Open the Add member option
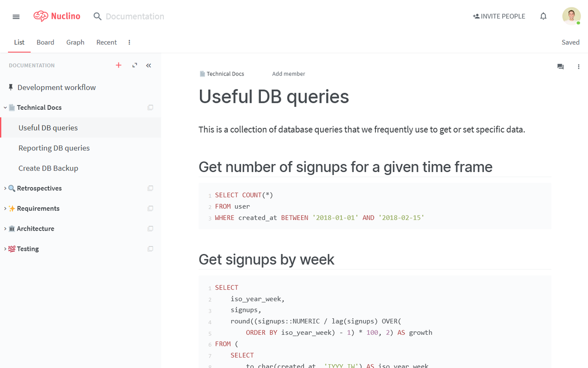This screenshot has width=588, height=368. [288, 74]
